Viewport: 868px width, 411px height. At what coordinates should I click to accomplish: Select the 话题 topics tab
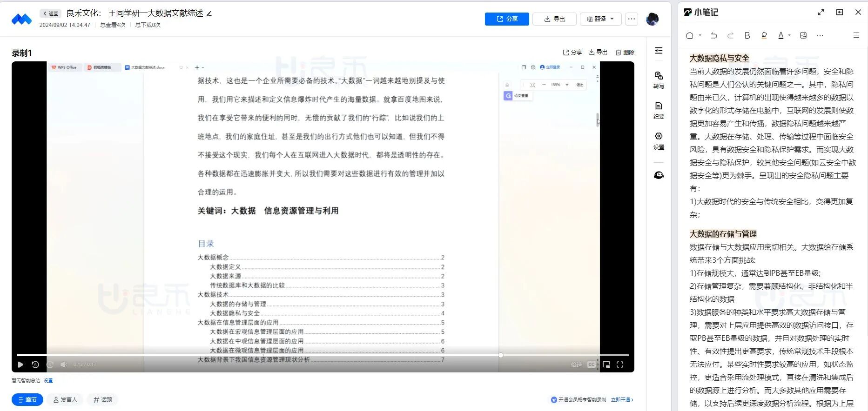(102, 399)
